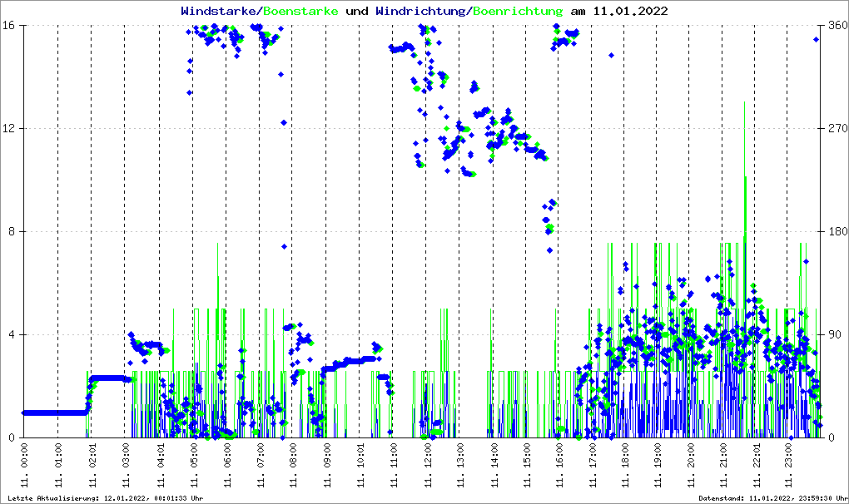The height and width of the screenshot is (504, 849).
Task: Click the 90 label on right axis
Action: point(833,335)
